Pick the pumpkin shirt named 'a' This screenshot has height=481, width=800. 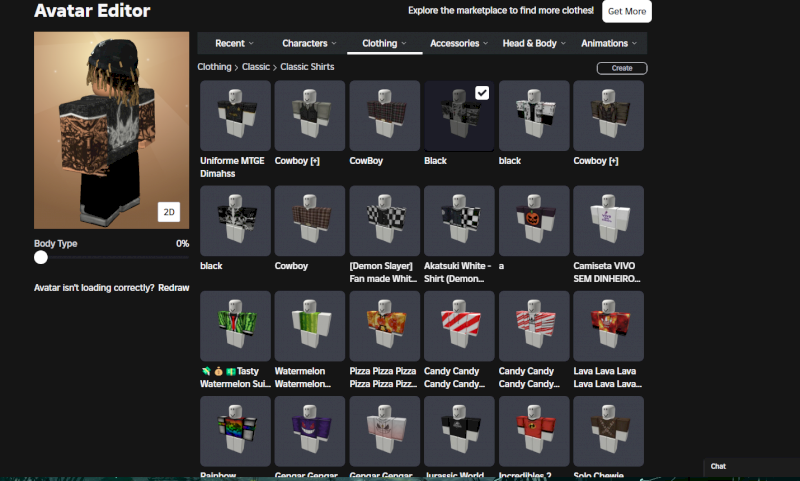[x=534, y=221]
